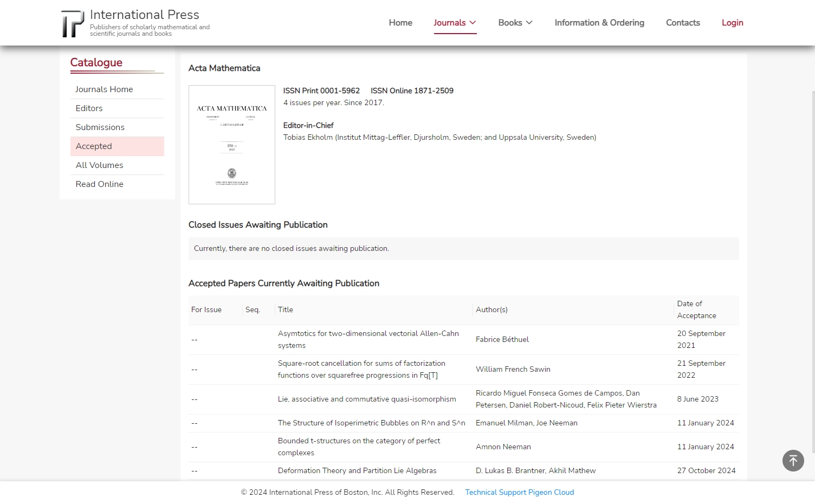Screen dimensions: 815x504
Task: Click the Tobias Ekholm editor line
Action: point(439,138)
